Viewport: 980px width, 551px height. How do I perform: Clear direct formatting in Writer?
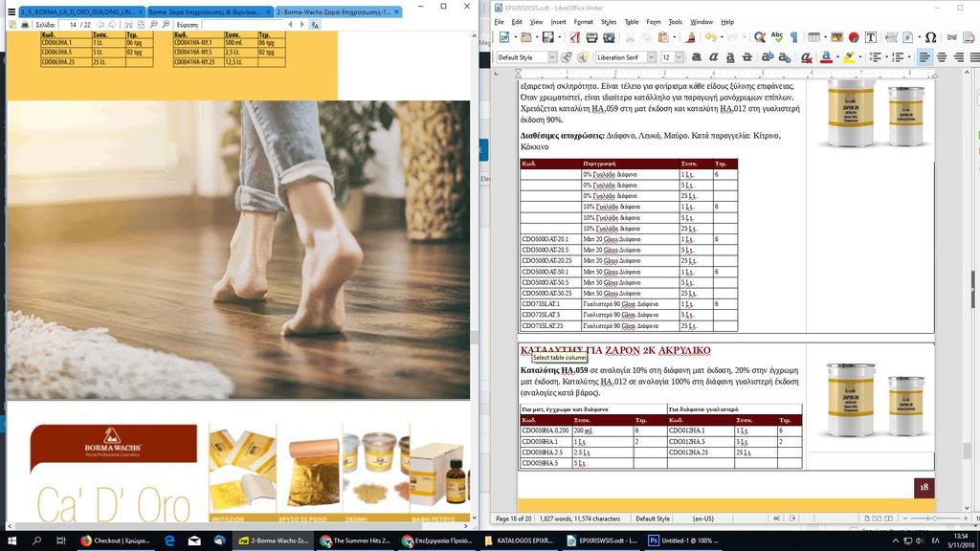(807, 57)
